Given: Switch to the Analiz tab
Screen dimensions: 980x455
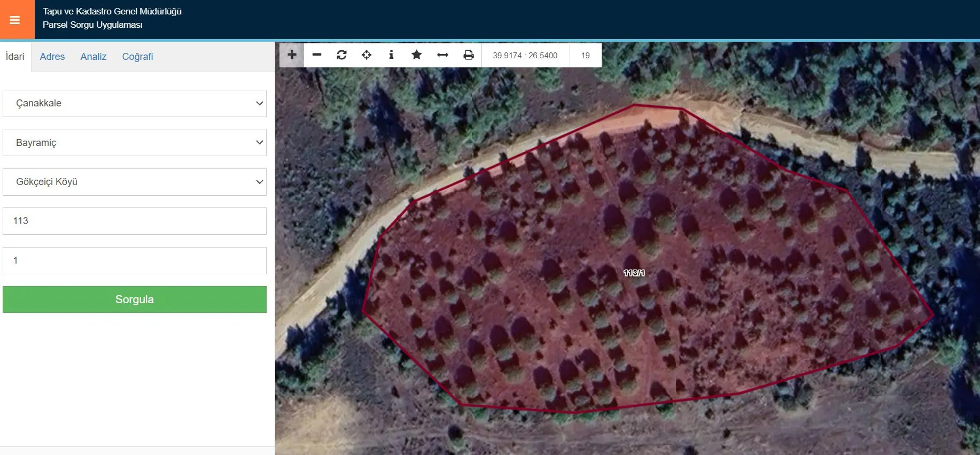Looking at the screenshot, I should [x=94, y=57].
